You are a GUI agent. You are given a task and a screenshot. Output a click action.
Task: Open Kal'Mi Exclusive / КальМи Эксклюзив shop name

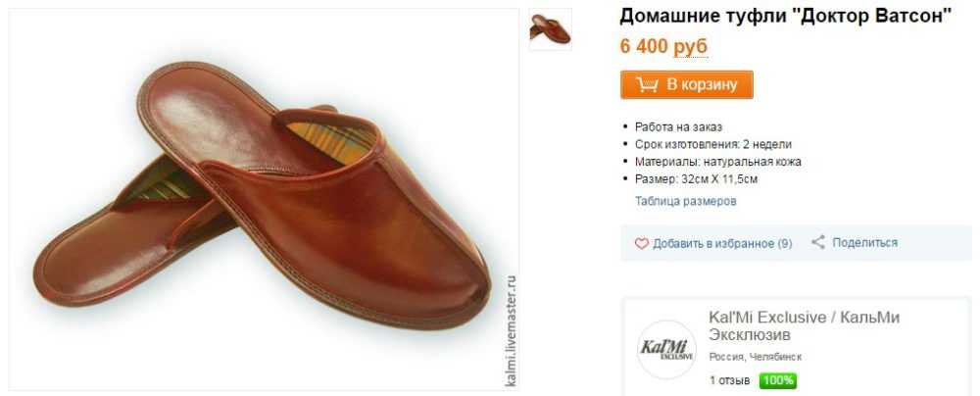pos(804,326)
